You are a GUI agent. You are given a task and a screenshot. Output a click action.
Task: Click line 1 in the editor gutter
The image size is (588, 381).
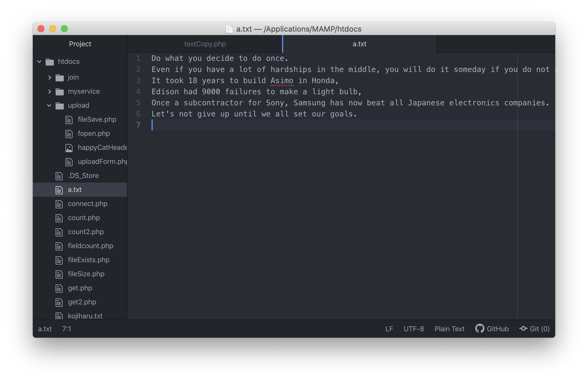[x=138, y=58]
